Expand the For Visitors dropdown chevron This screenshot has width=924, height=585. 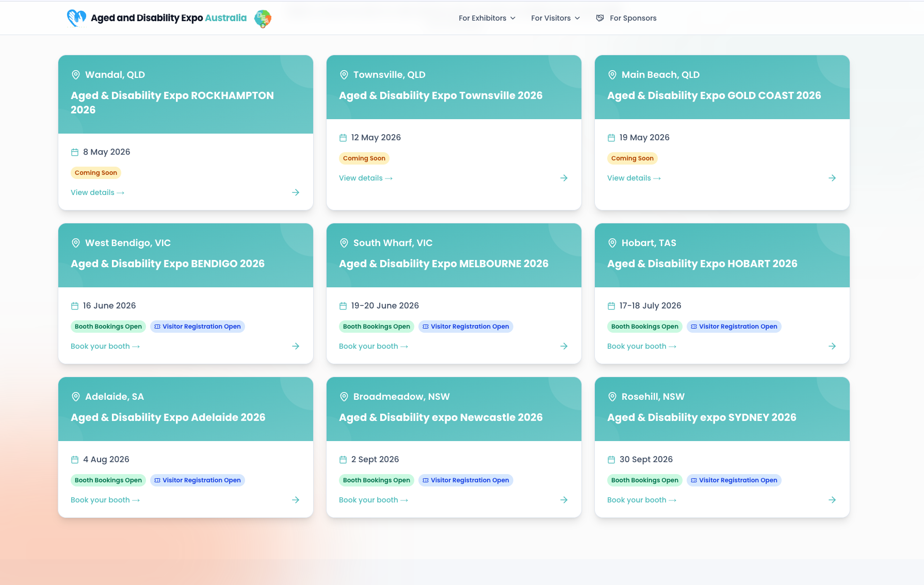[x=577, y=18]
